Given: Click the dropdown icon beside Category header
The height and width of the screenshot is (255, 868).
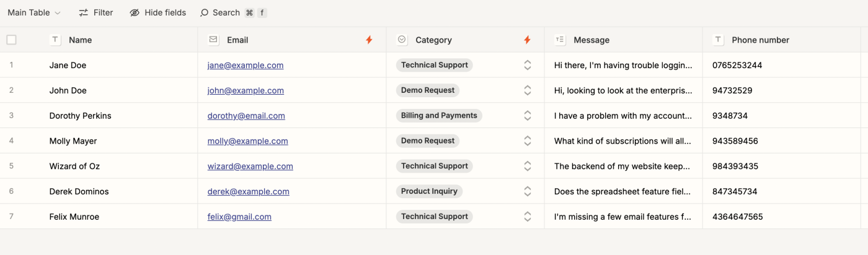Looking at the screenshot, I should click(402, 40).
